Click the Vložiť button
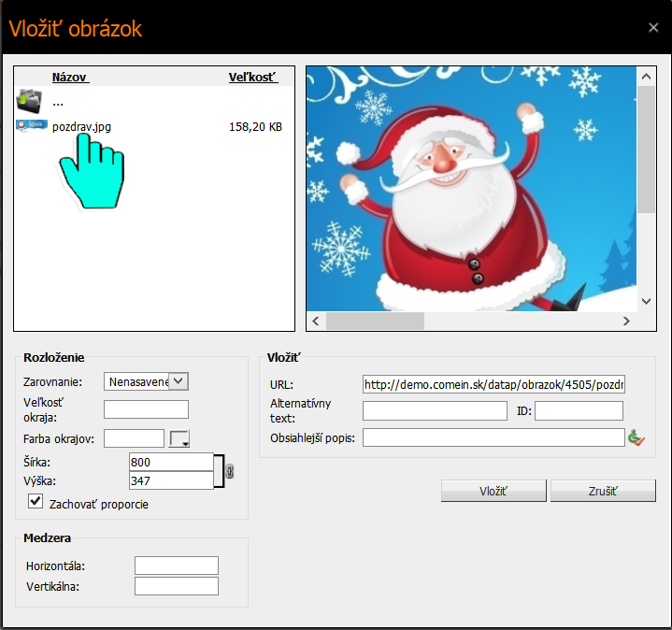 coord(493,491)
